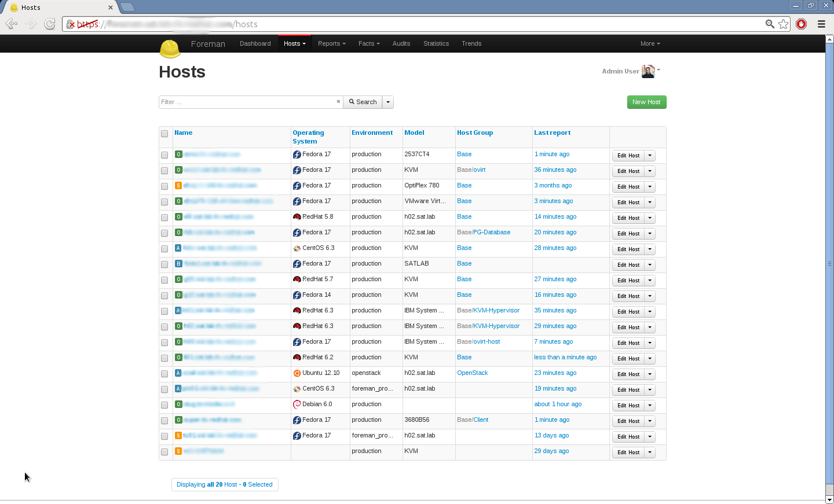
Task: Tick the select-all hosts checkbox in header
Action: [164, 134]
